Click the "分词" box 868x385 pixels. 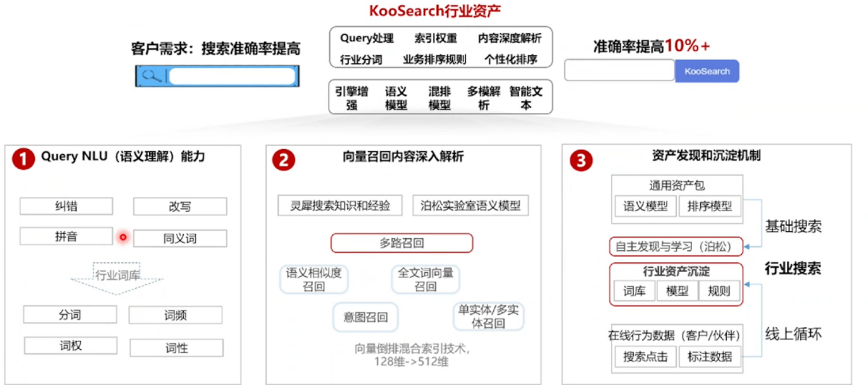point(69,315)
